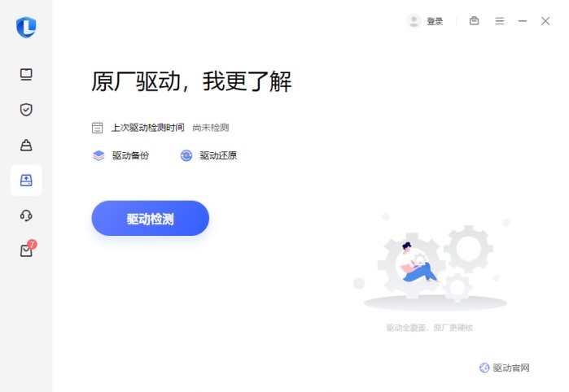This screenshot has height=392, width=569.
Task: Open the computer overview sidebar icon
Action: tap(26, 74)
